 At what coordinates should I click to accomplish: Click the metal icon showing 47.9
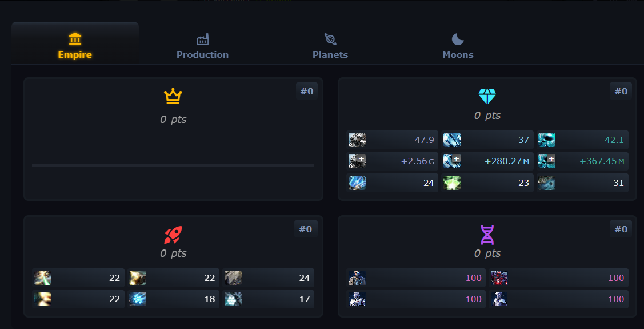click(x=357, y=140)
